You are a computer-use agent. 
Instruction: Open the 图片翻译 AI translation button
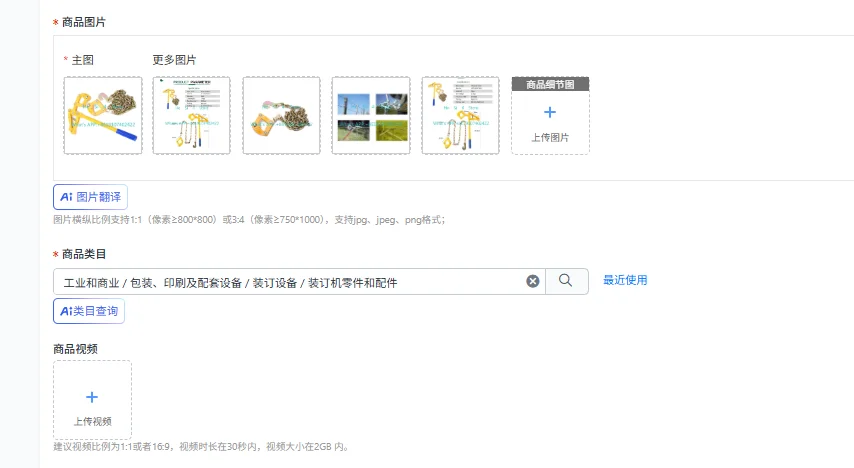pos(90,197)
